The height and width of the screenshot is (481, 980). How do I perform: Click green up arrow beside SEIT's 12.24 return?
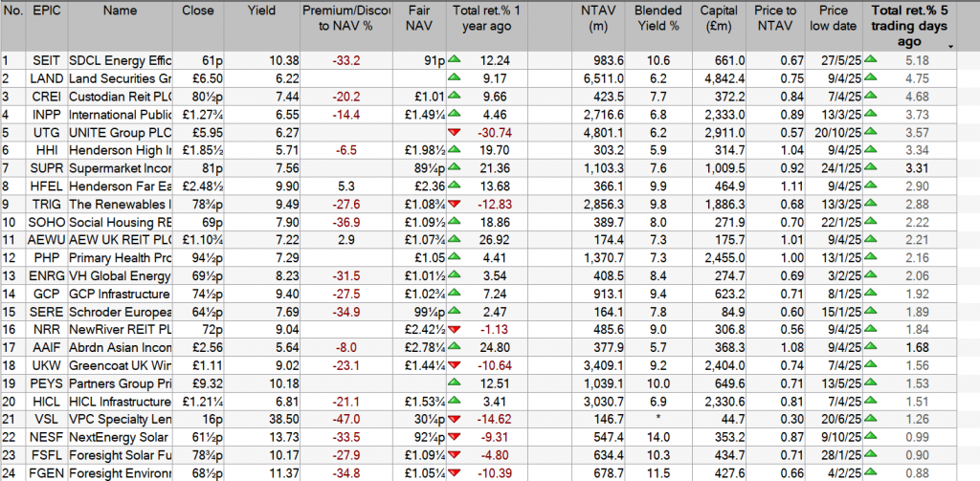click(x=455, y=59)
